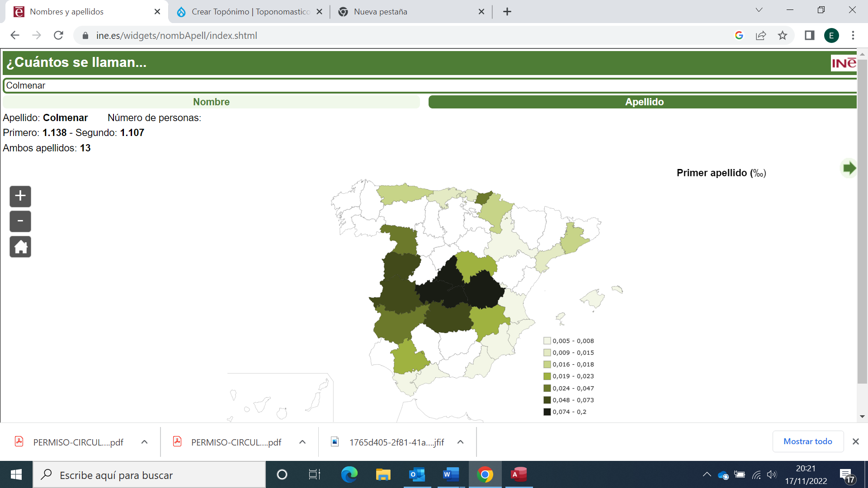Expand options for the jfif download
868x488 pixels.
pyautogui.click(x=460, y=442)
